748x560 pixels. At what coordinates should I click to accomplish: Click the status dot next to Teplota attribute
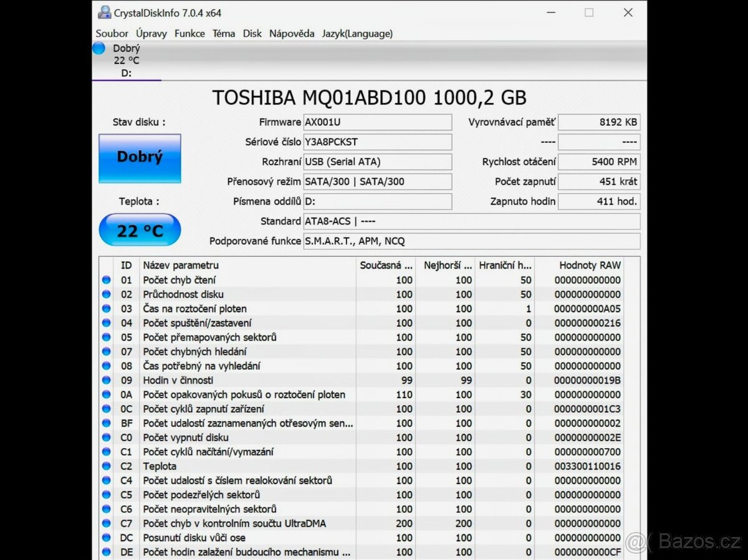(x=106, y=466)
